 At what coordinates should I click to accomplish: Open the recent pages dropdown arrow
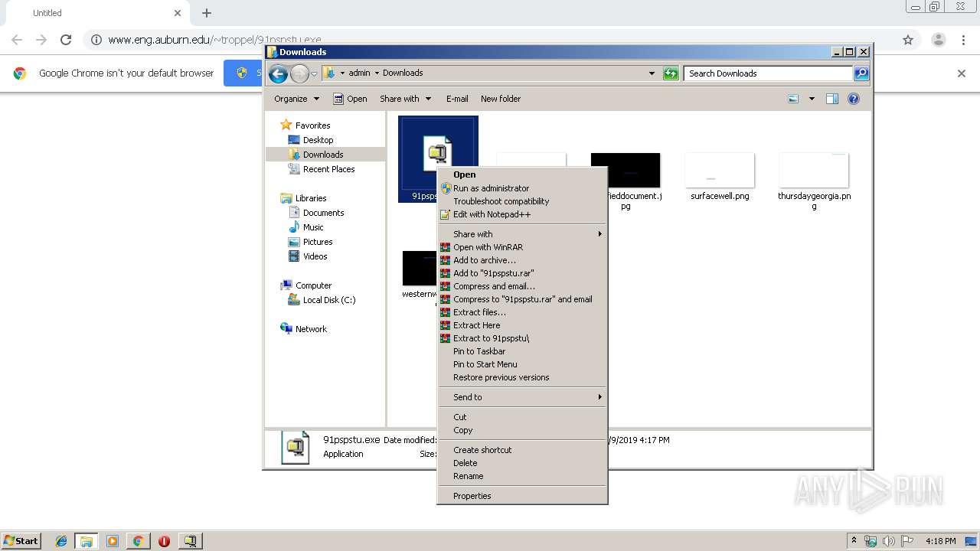point(314,73)
